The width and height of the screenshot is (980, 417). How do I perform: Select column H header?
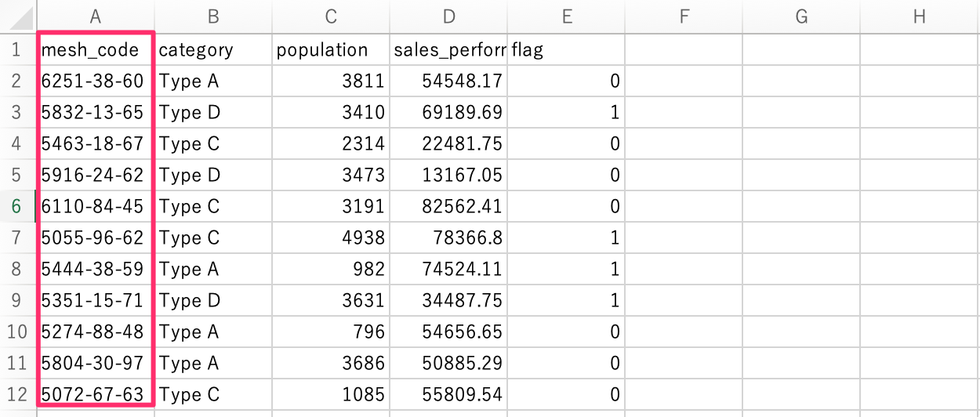pos(919,16)
